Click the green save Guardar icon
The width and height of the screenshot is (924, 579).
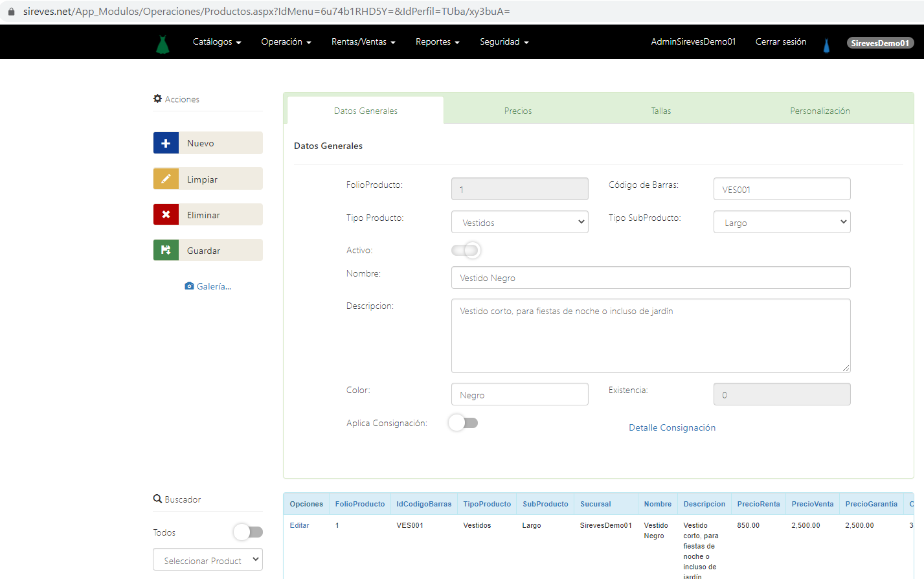coord(166,250)
